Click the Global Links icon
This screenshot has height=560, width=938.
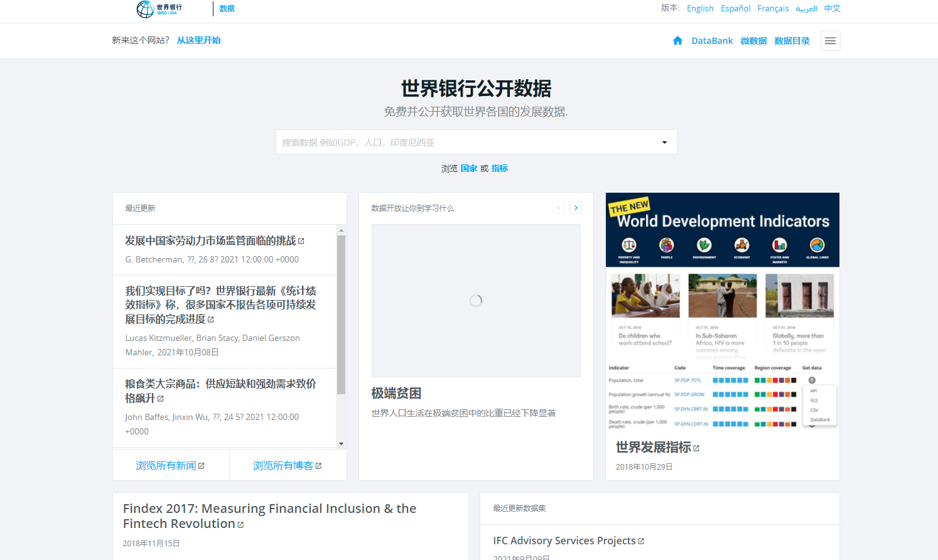817,245
